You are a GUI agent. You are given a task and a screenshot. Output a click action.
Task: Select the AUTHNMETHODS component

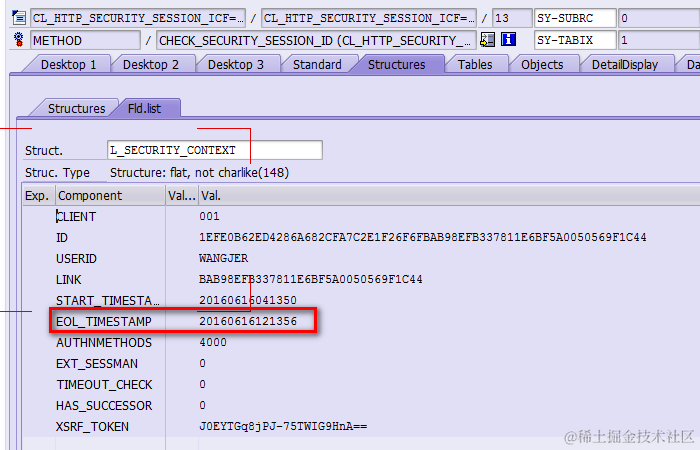[104, 342]
